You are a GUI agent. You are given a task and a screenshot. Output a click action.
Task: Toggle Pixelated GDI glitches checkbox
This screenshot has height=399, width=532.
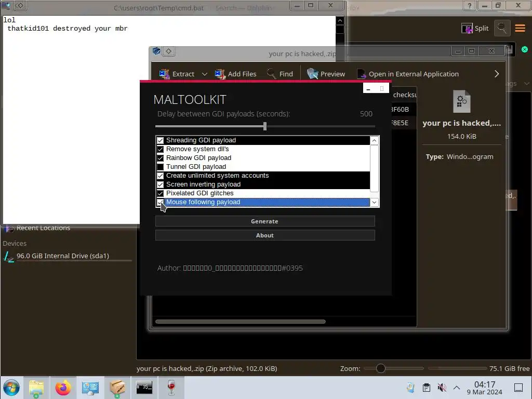click(160, 193)
